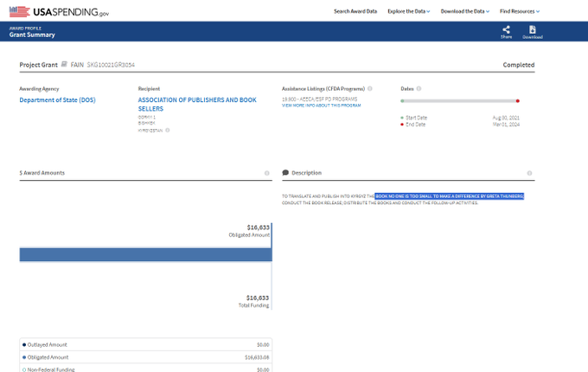The width and height of the screenshot is (588, 372).
Task: Click the highlighted book title in description
Action: pyautogui.click(x=449, y=196)
